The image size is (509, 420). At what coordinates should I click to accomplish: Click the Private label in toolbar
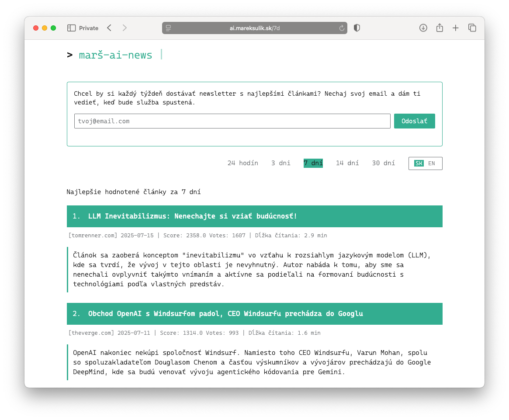pos(89,28)
